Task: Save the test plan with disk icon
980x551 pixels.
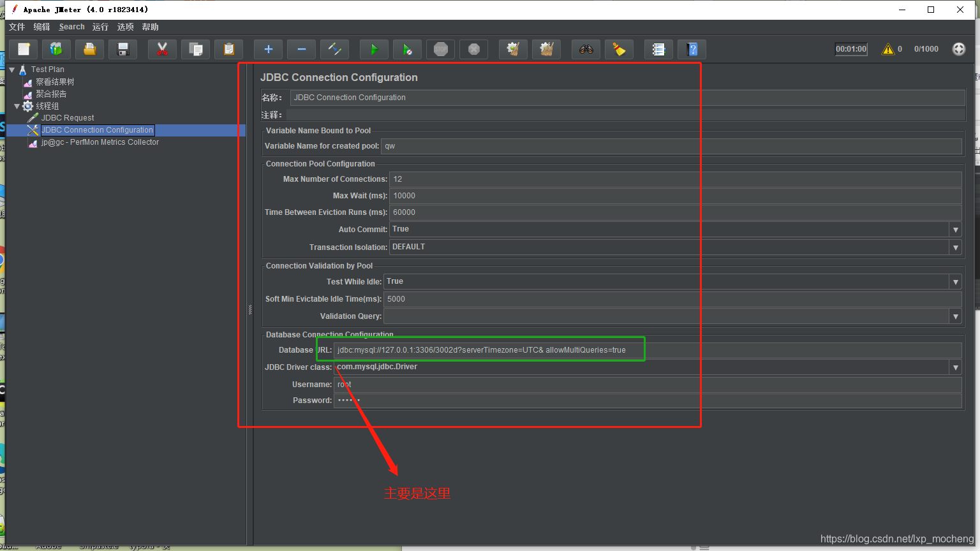Action: (x=123, y=49)
